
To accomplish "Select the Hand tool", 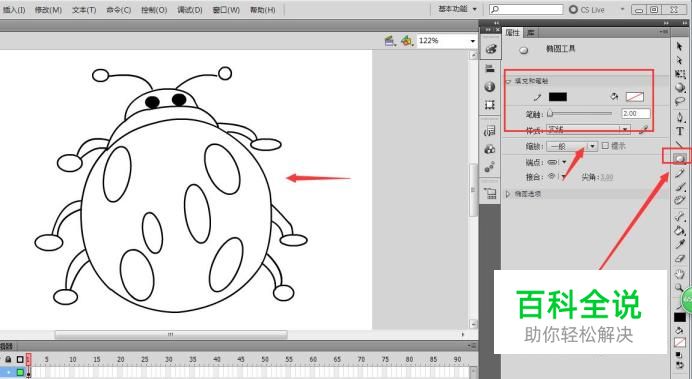I will click(x=680, y=274).
